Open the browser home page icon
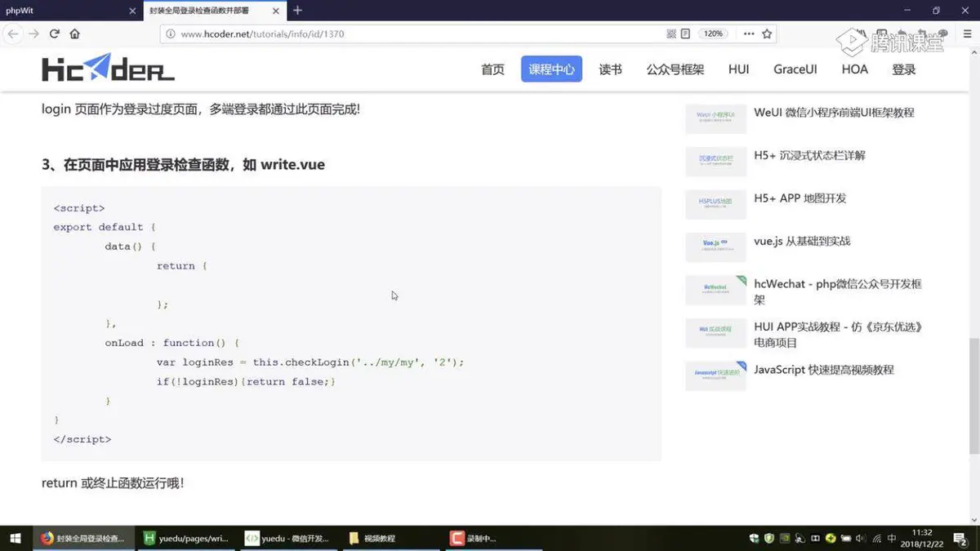The width and height of the screenshot is (980, 551). click(75, 33)
